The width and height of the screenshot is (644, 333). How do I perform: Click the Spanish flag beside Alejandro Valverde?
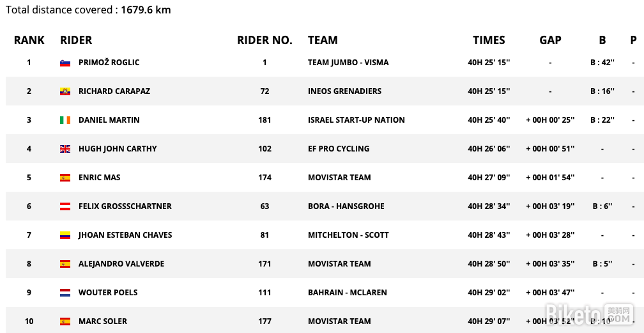[65, 264]
